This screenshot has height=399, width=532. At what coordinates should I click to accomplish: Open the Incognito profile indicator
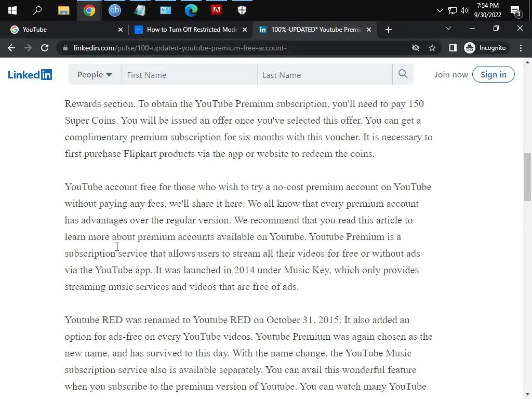tap(485, 48)
